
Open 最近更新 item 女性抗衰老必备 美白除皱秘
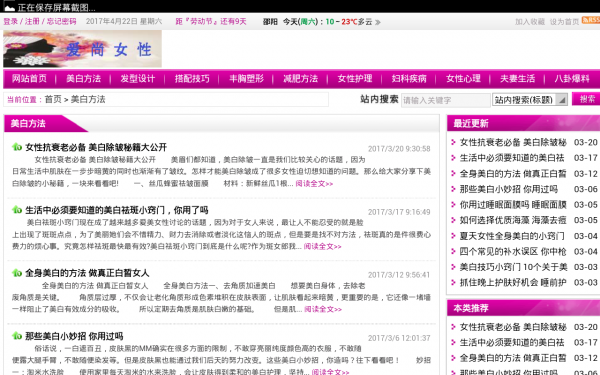tap(513, 142)
